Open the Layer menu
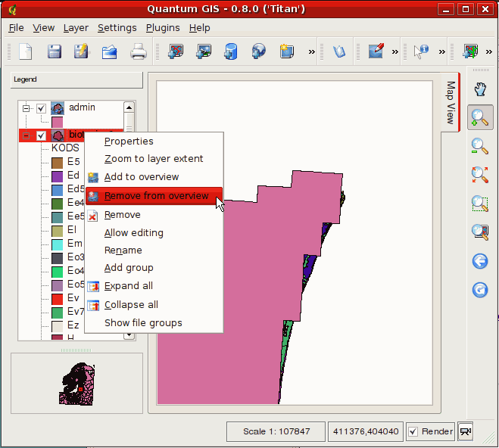The width and height of the screenshot is (499, 448). point(76,28)
